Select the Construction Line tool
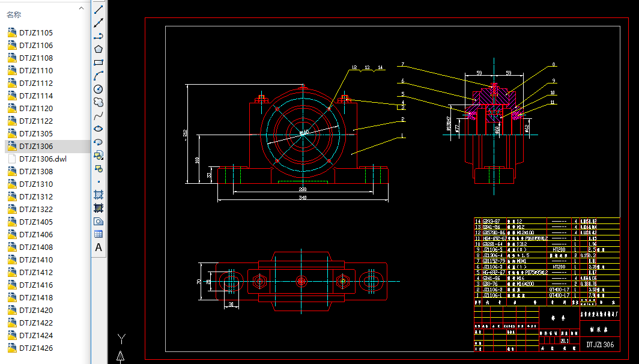 click(98, 23)
